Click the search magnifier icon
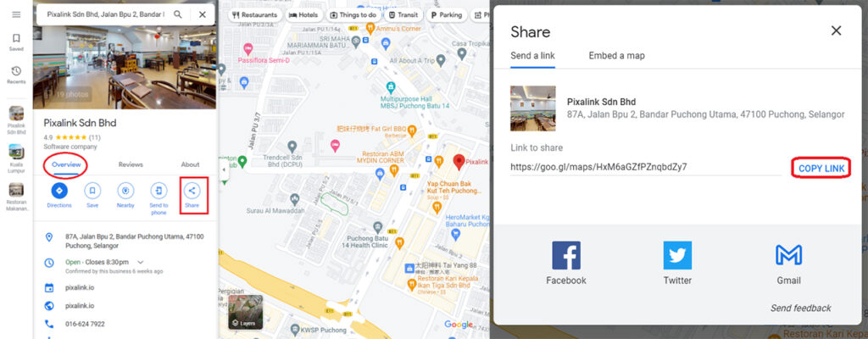The width and height of the screenshot is (868, 339). (x=178, y=14)
